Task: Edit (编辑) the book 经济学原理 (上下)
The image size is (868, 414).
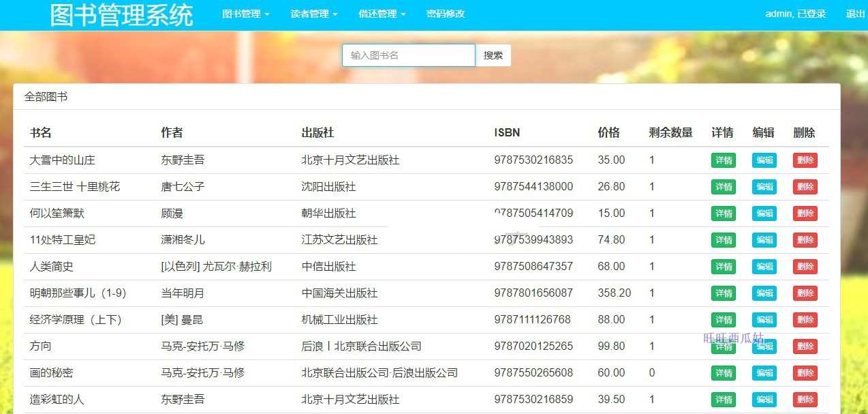Action: tap(764, 319)
